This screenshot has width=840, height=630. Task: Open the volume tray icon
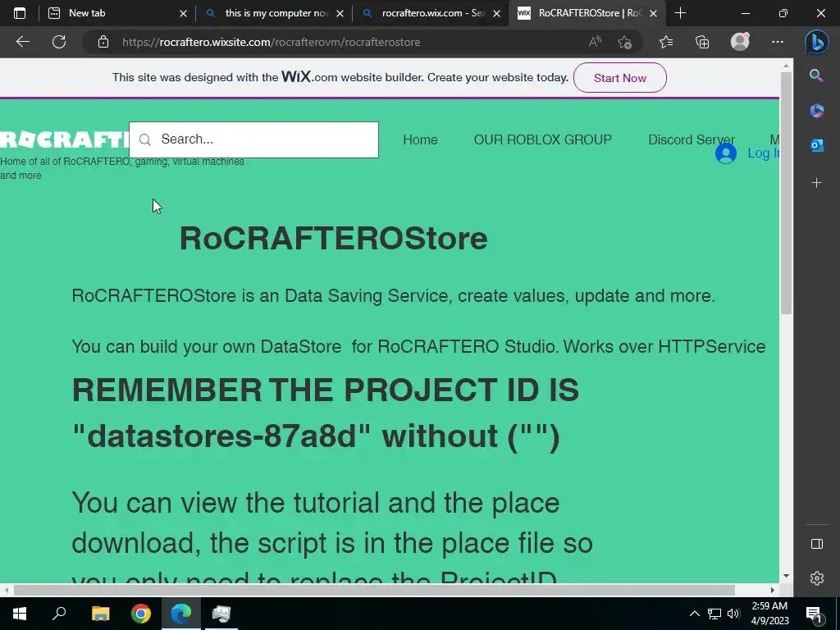pyautogui.click(x=733, y=614)
